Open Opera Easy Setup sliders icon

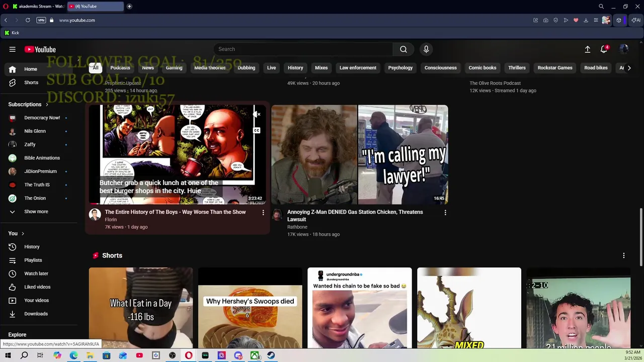coord(596,20)
